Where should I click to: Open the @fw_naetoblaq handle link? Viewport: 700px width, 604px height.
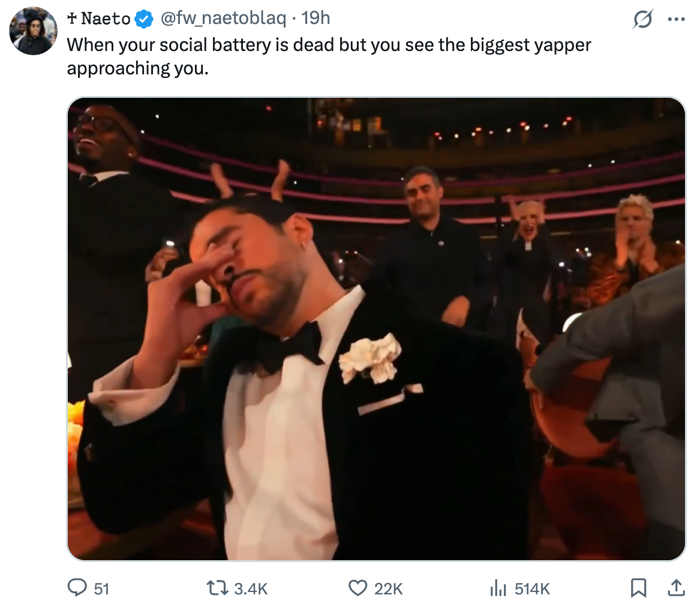point(222,19)
